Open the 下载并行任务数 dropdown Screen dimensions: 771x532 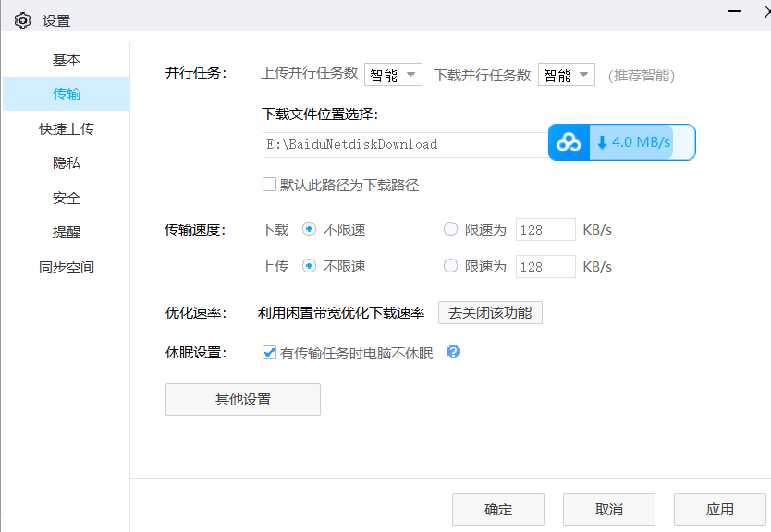point(567,74)
